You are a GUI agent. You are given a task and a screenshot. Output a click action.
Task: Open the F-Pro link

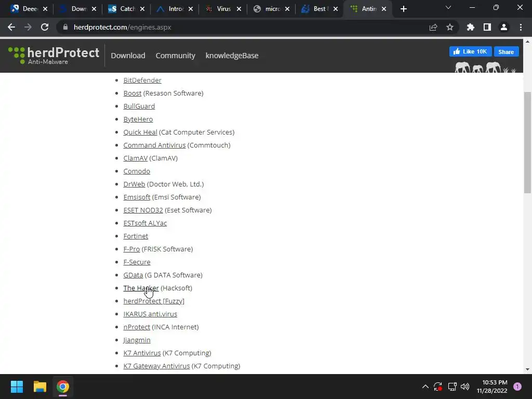pos(131,249)
